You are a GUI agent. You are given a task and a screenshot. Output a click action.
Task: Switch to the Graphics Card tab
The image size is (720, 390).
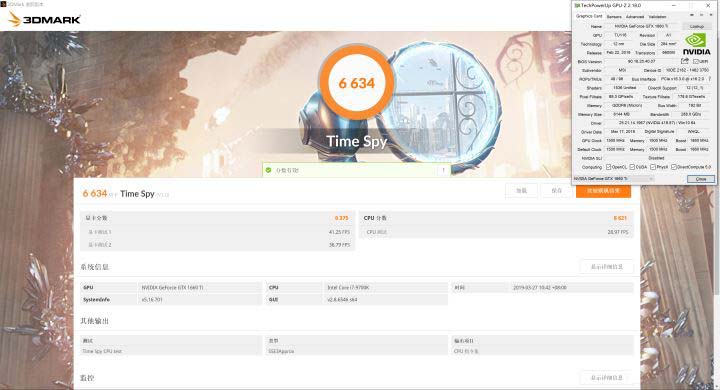click(589, 16)
